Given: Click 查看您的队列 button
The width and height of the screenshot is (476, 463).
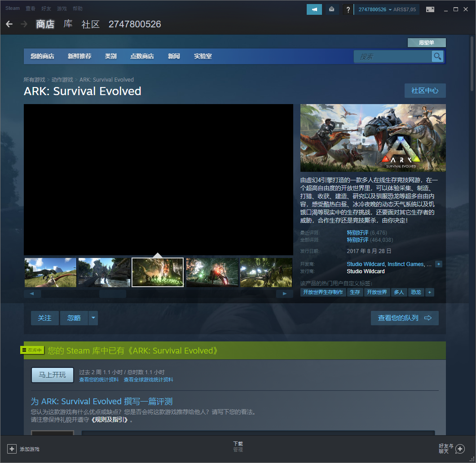Looking at the screenshot, I should pyautogui.click(x=405, y=318).
